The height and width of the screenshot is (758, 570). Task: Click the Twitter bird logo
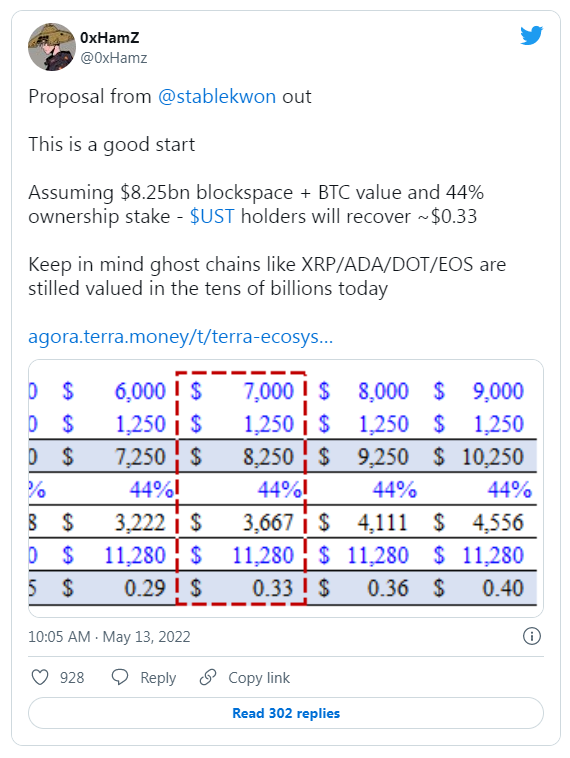click(x=531, y=35)
